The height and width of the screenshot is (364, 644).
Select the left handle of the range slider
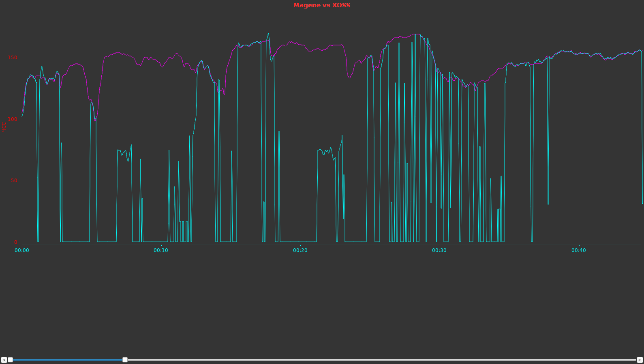tap(11, 360)
